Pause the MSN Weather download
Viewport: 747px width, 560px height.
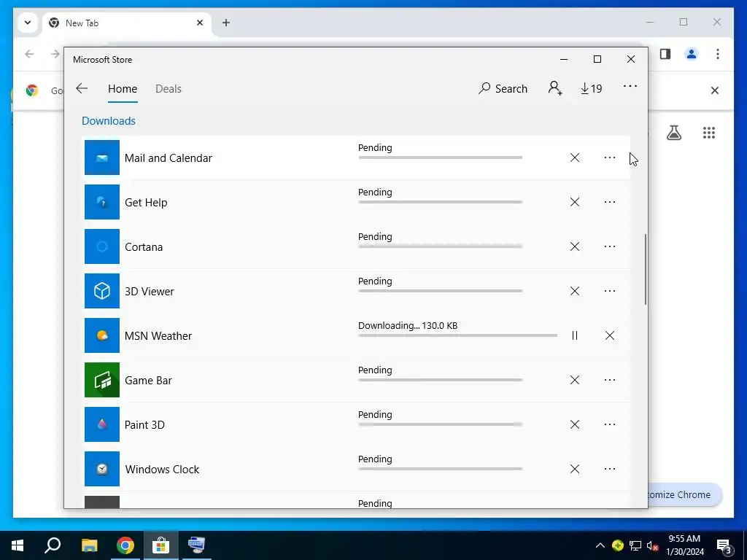(575, 335)
